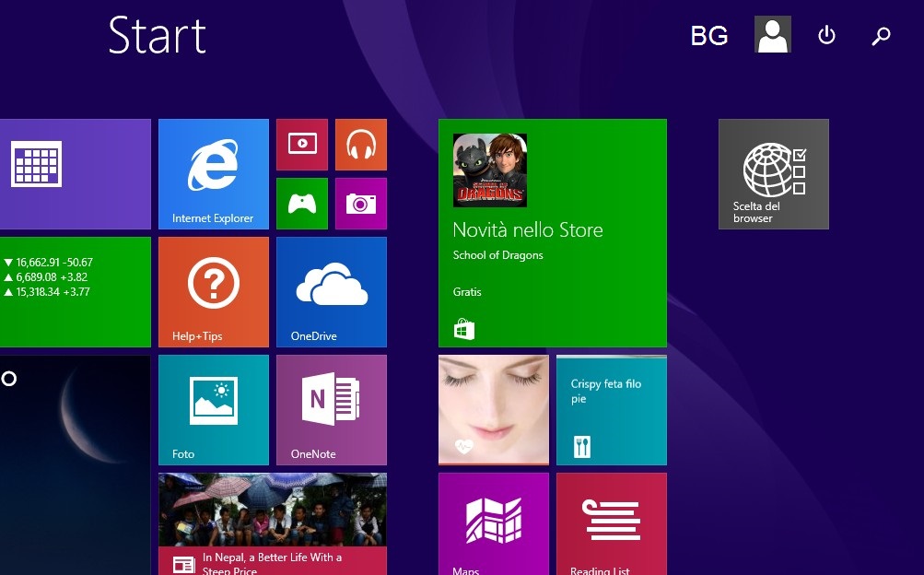Open Novità nello Store tile
This screenshot has width=924, height=575.
(552, 233)
